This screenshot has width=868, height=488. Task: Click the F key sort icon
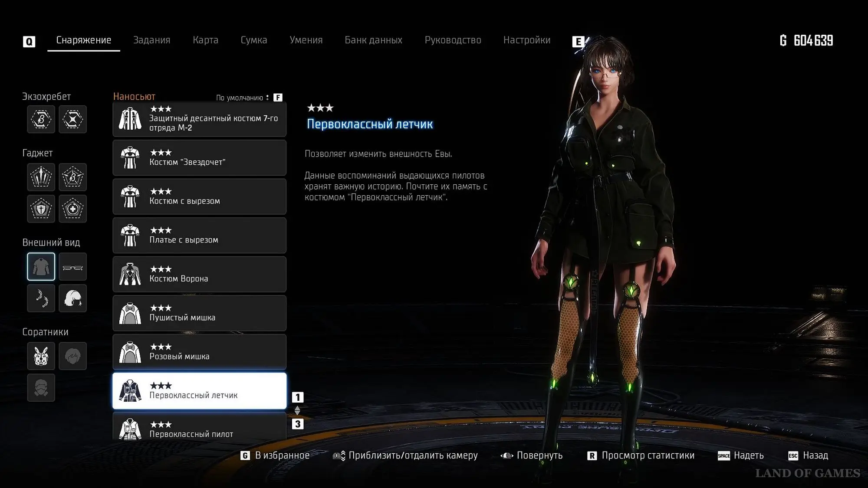pyautogui.click(x=278, y=98)
